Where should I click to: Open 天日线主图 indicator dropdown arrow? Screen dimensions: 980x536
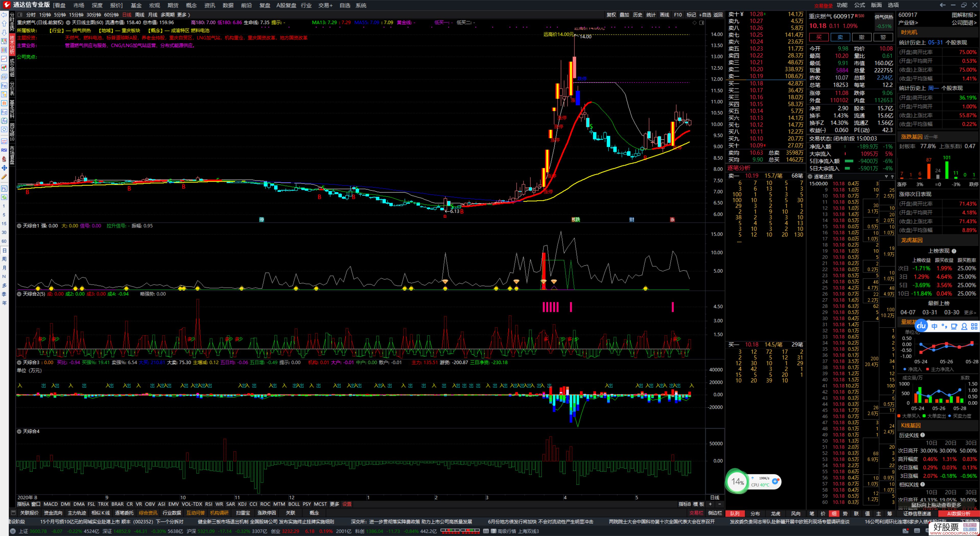(x=68, y=22)
